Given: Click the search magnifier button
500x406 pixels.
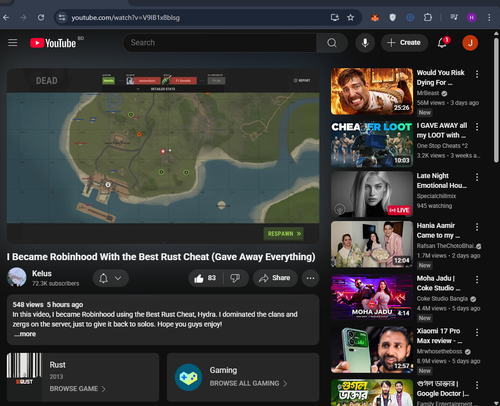Looking at the screenshot, I should tap(332, 43).
